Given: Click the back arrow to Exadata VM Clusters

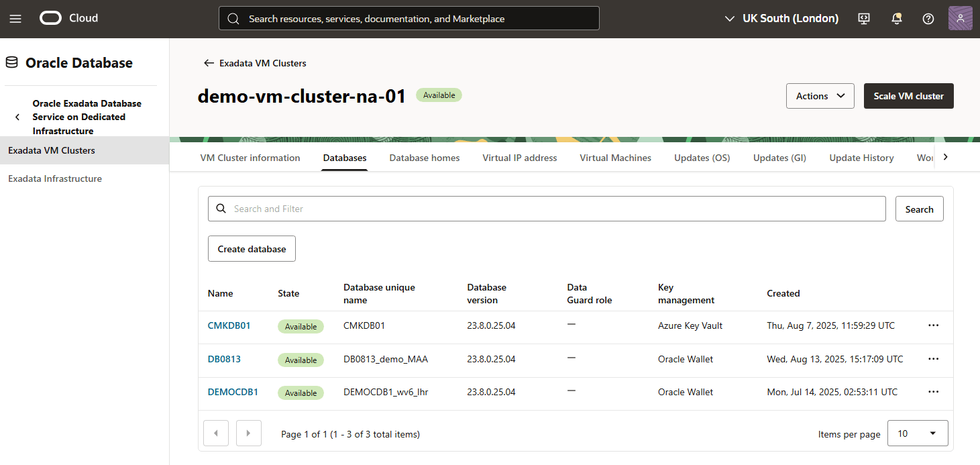Looking at the screenshot, I should point(209,62).
